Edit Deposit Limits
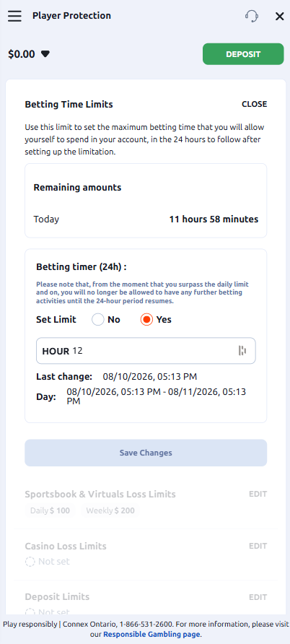 (258, 597)
